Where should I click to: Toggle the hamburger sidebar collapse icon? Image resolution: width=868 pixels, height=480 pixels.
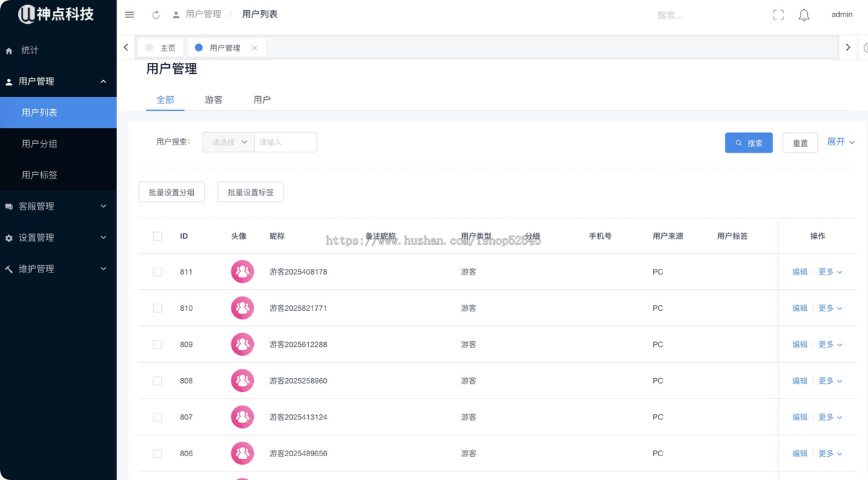[129, 14]
